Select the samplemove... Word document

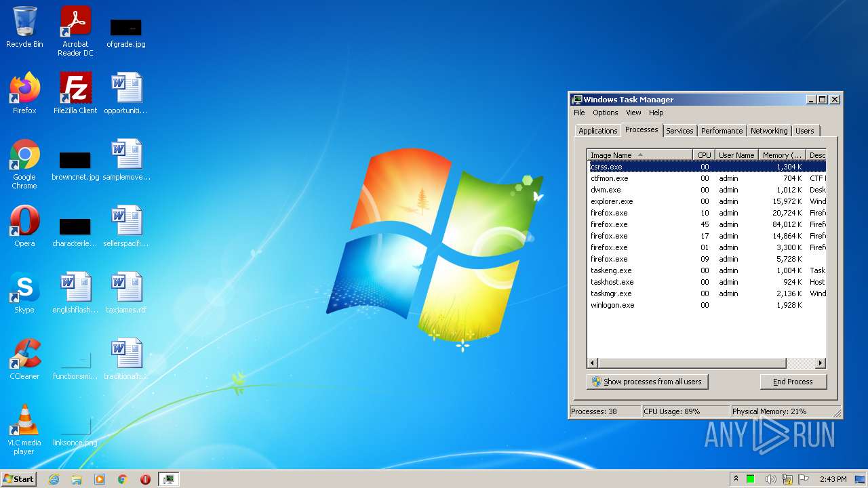tap(126, 160)
